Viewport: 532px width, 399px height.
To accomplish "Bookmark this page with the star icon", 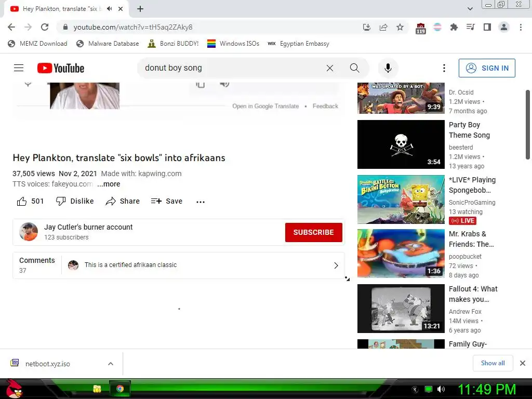I will pyautogui.click(x=400, y=27).
